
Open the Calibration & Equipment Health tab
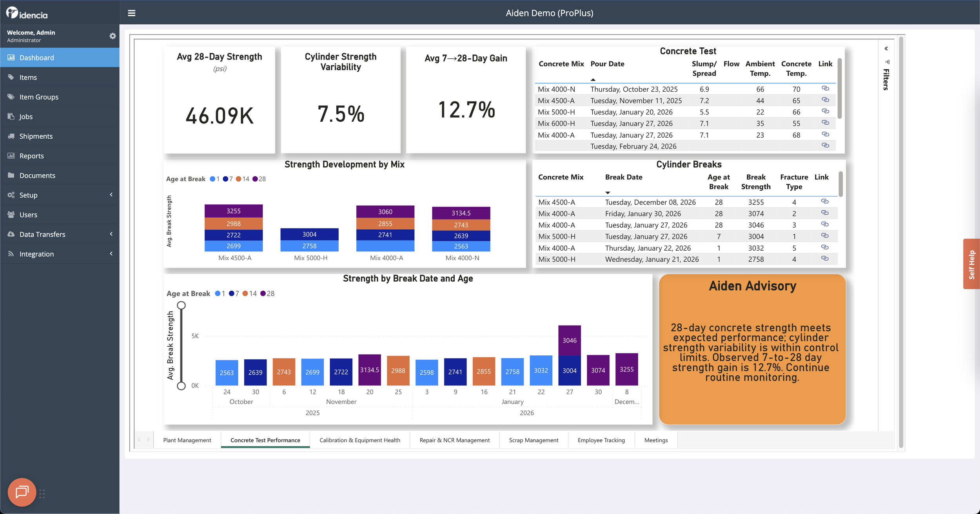[x=359, y=440]
